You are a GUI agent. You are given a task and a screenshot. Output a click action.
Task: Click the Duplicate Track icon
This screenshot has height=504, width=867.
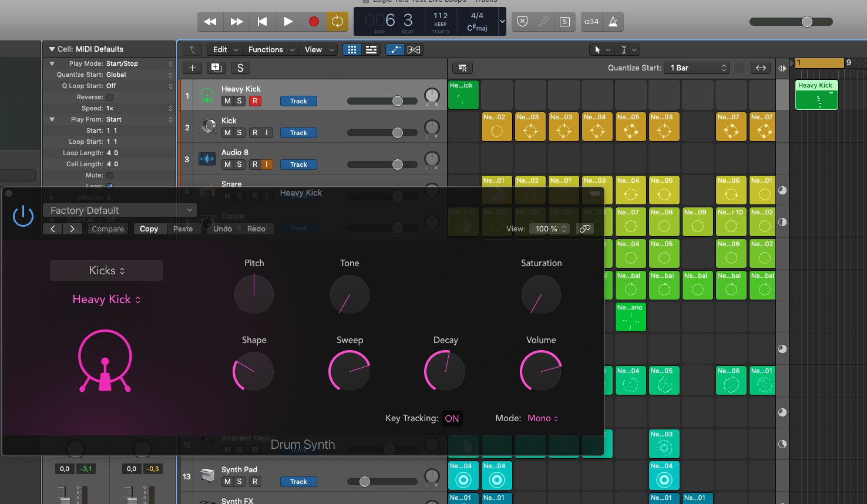(x=216, y=68)
